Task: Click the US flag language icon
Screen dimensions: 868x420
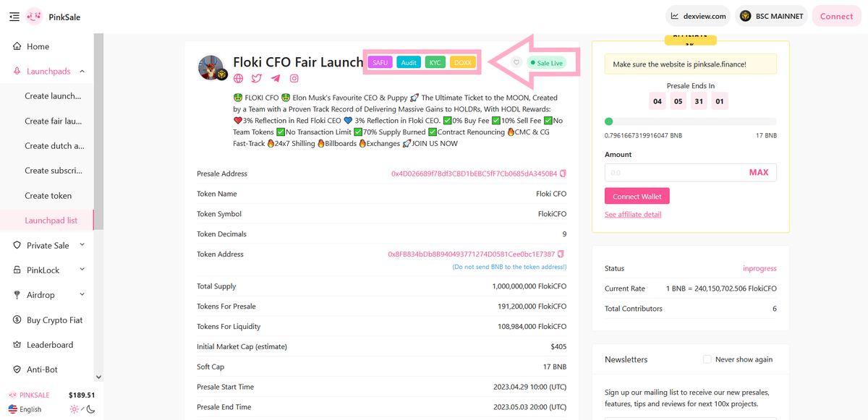Action: coord(13,409)
